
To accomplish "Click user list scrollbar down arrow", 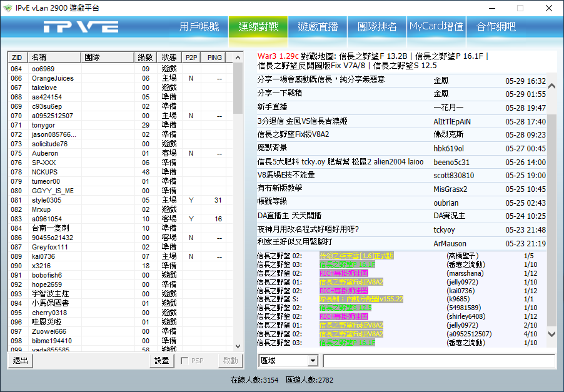I will pyautogui.click(x=238, y=346).
